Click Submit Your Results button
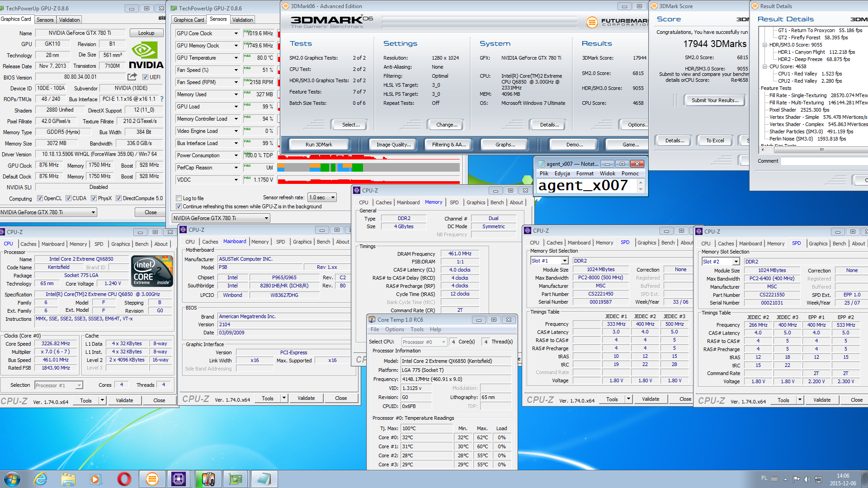868x488 pixels. click(715, 100)
